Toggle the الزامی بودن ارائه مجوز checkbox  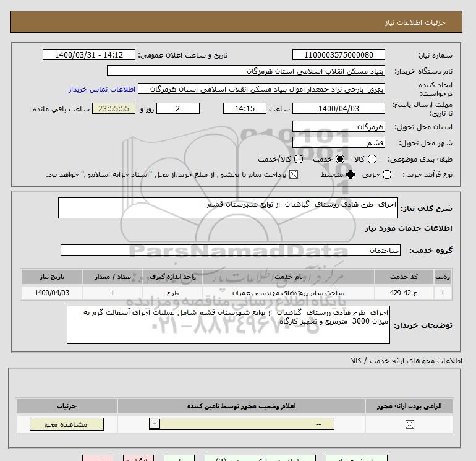coord(409,424)
